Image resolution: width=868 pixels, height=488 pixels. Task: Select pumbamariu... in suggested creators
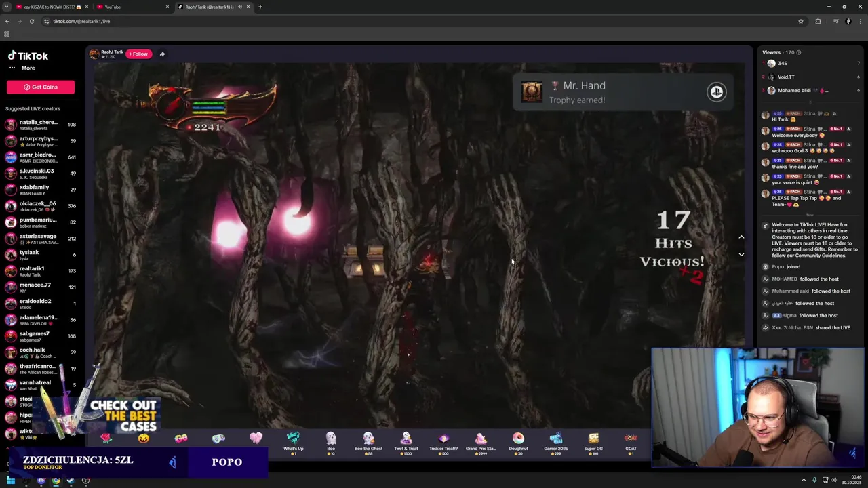41,222
